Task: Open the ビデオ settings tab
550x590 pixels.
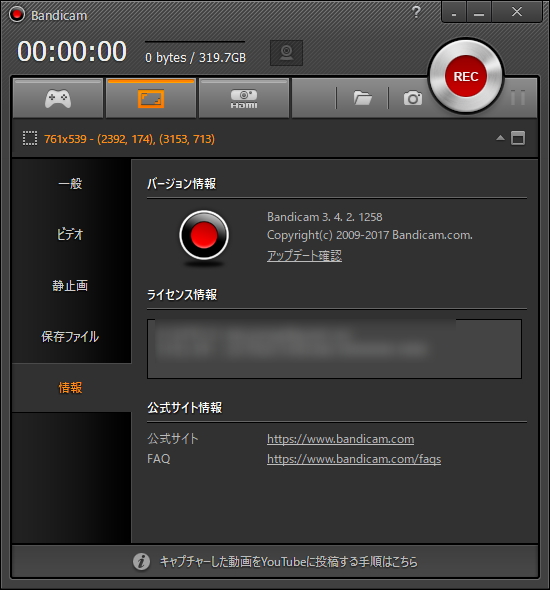Action: pos(70,234)
